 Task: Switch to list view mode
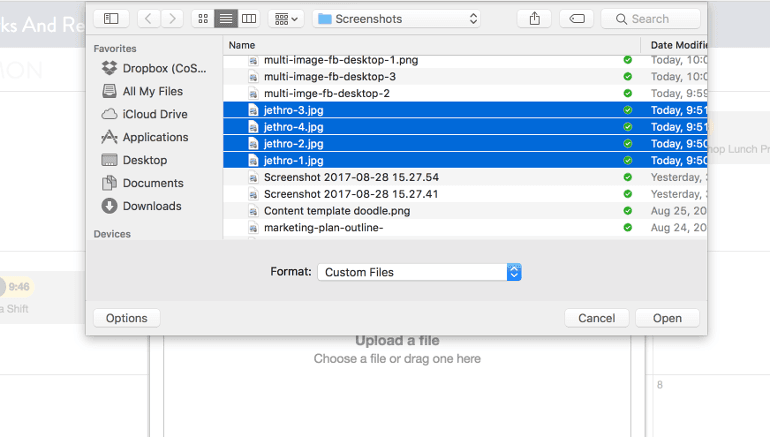point(226,18)
